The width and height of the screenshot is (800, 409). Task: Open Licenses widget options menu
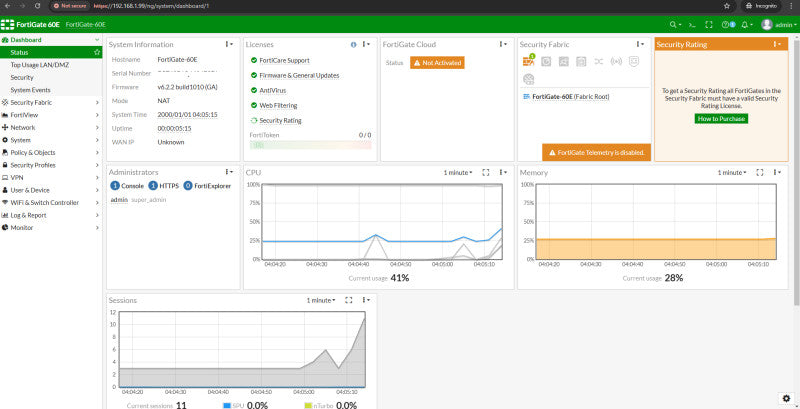[366, 44]
